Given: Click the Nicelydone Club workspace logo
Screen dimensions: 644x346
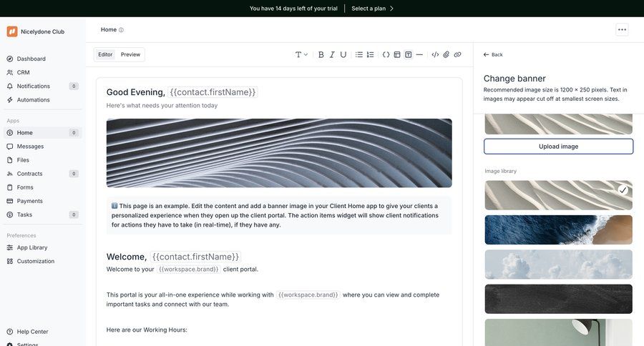Looking at the screenshot, I should click(12, 31).
